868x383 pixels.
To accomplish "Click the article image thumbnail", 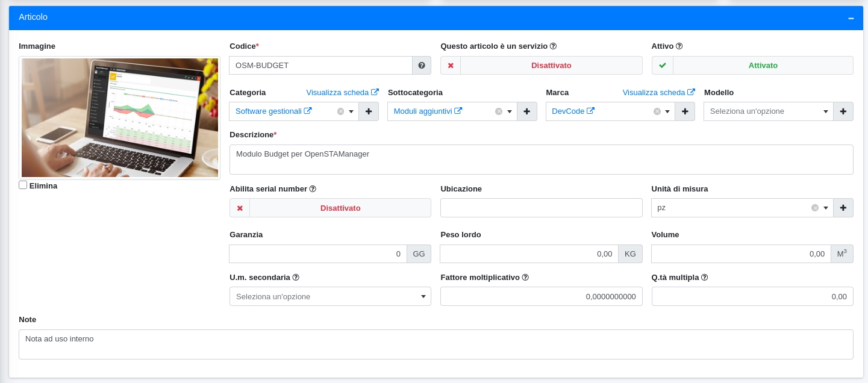I will 120,118.
